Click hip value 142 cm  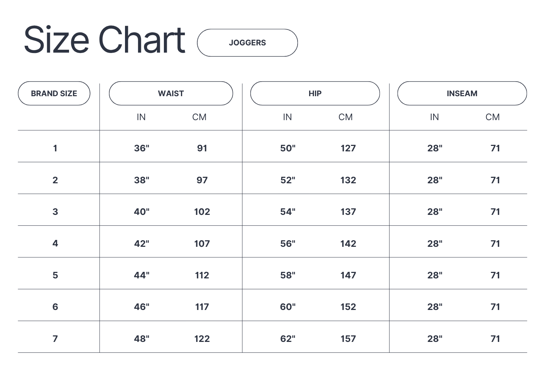click(348, 244)
